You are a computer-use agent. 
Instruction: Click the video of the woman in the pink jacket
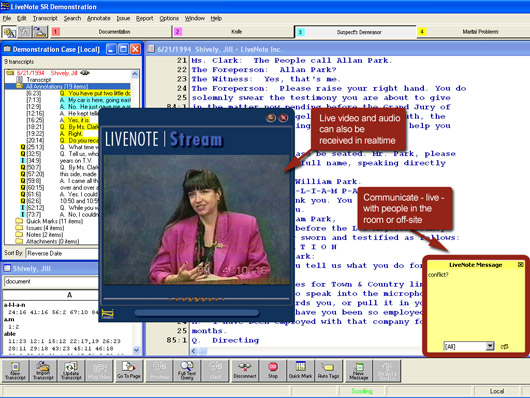196,220
